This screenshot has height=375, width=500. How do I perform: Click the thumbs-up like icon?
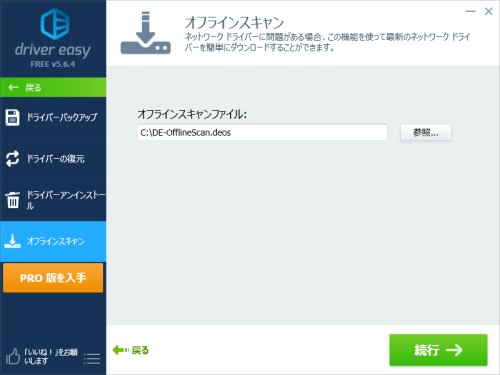point(12,356)
